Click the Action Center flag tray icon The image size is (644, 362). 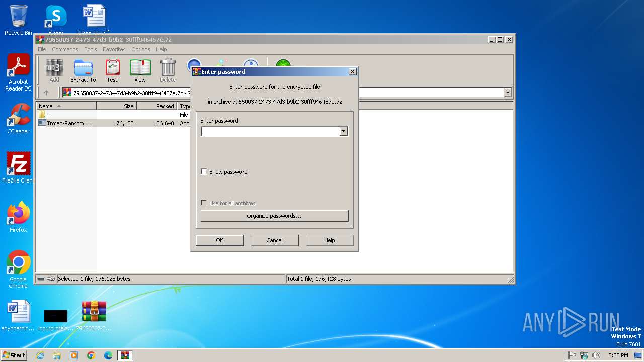(572, 355)
